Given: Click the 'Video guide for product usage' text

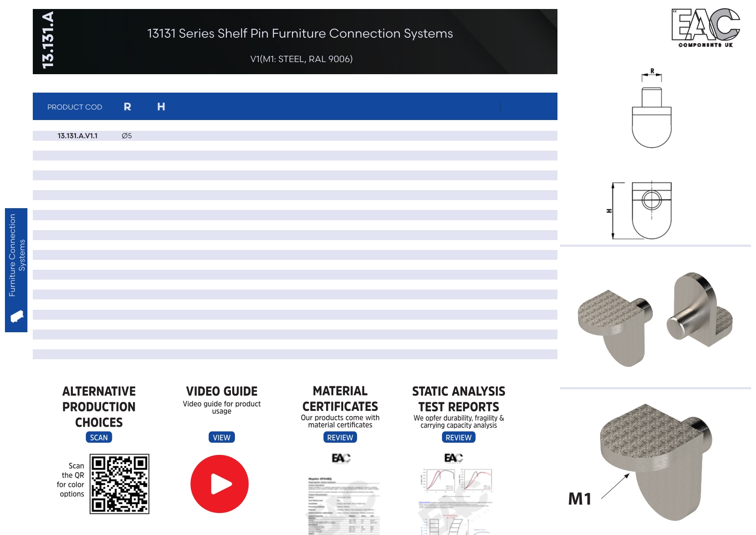Looking at the screenshot, I should point(221,407).
